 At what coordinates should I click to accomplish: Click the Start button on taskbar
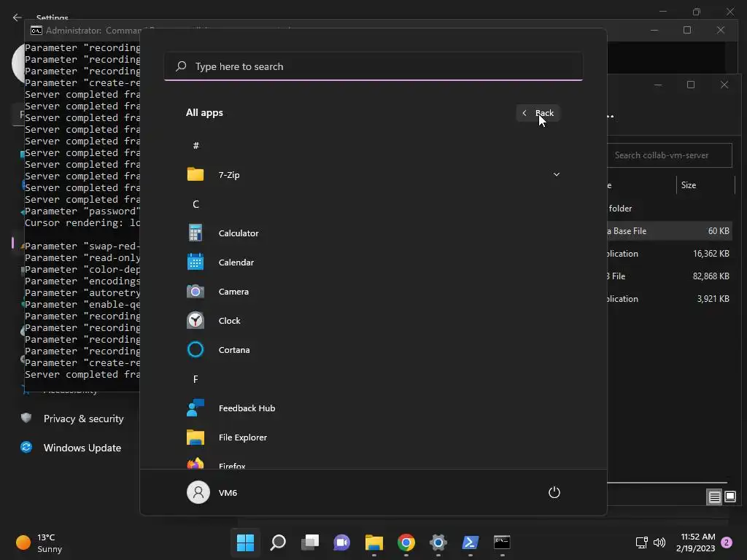[x=245, y=542]
